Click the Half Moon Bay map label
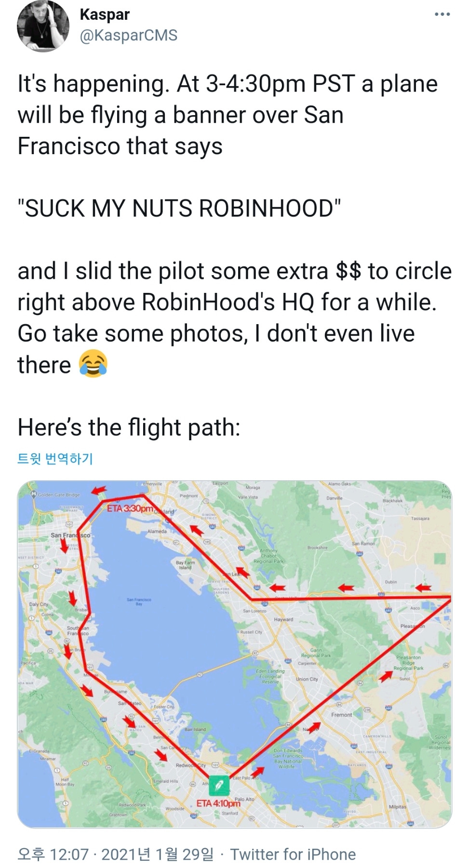 pyautogui.click(x=64, y=782)
